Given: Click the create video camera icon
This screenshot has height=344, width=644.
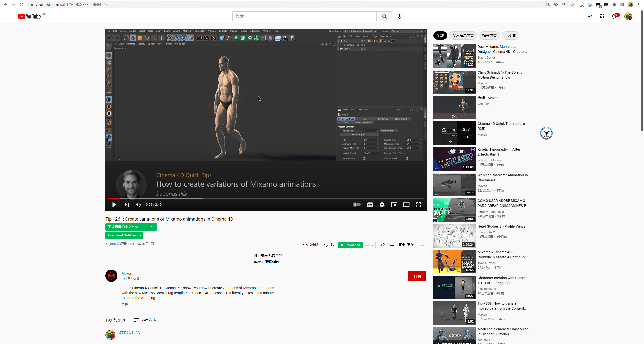Looking at the screenshot, I should click(589, 16).
